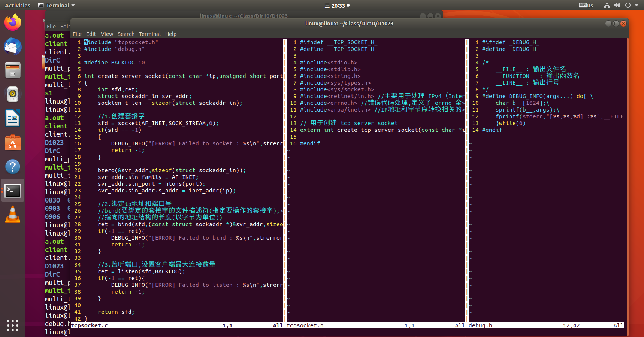
Task: Open the File menu of the front terminal
Action: [x=77, y=34]
